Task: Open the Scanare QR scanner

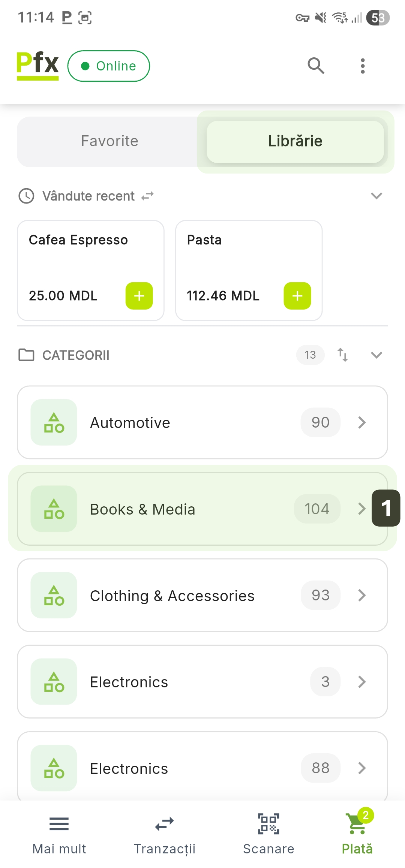Action: pos(268,833)
